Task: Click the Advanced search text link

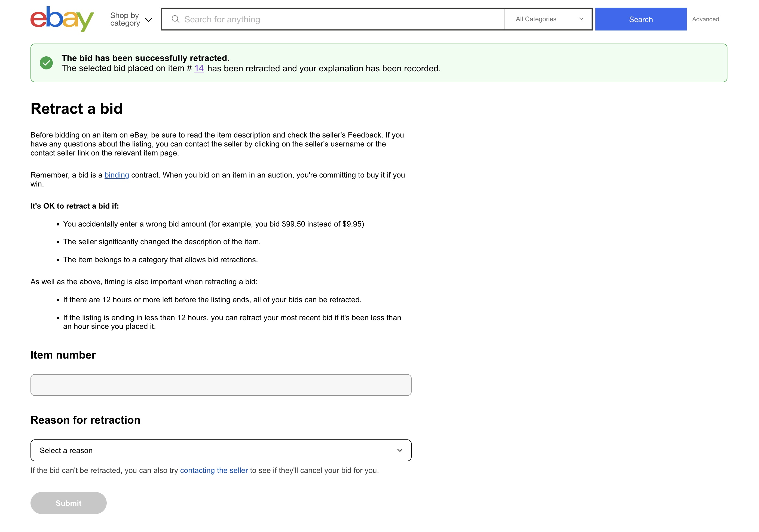Action: point(705,19)
